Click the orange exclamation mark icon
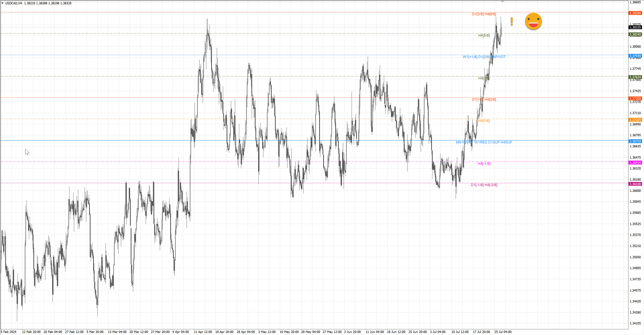644x335 pixels. [x=512, y=21]
